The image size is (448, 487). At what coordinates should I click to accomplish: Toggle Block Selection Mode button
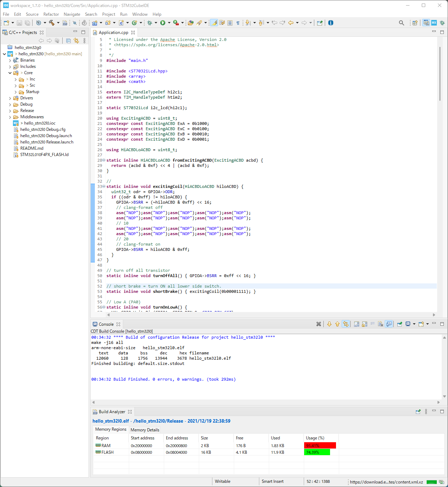pos(230,23)
